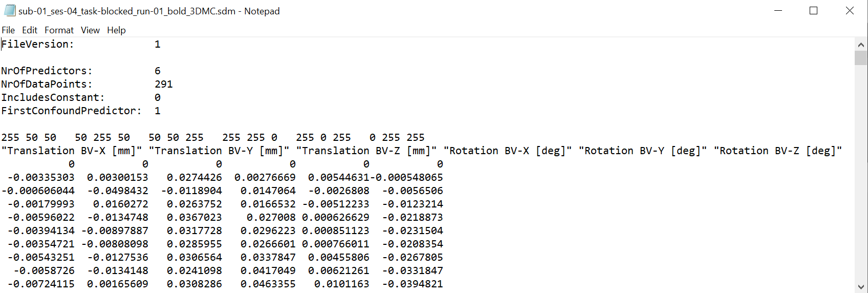Click the Notepad app icon in title bar

click(x=10, y=11)
